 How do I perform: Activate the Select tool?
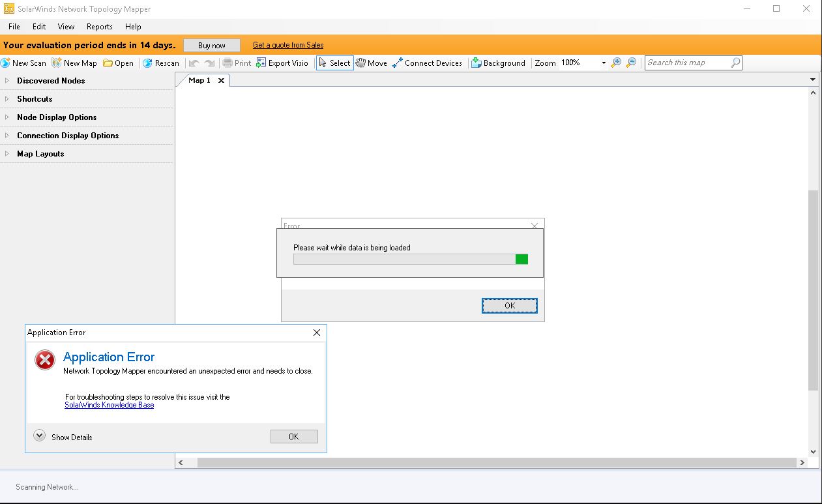point(335,63)
